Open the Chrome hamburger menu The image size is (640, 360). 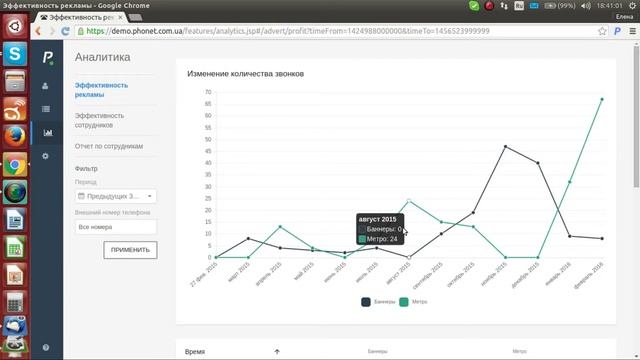[632, 31]
